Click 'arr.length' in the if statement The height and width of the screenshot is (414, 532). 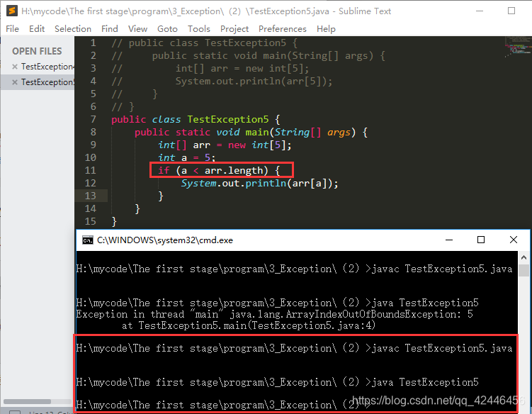click(x=234, y=170)
